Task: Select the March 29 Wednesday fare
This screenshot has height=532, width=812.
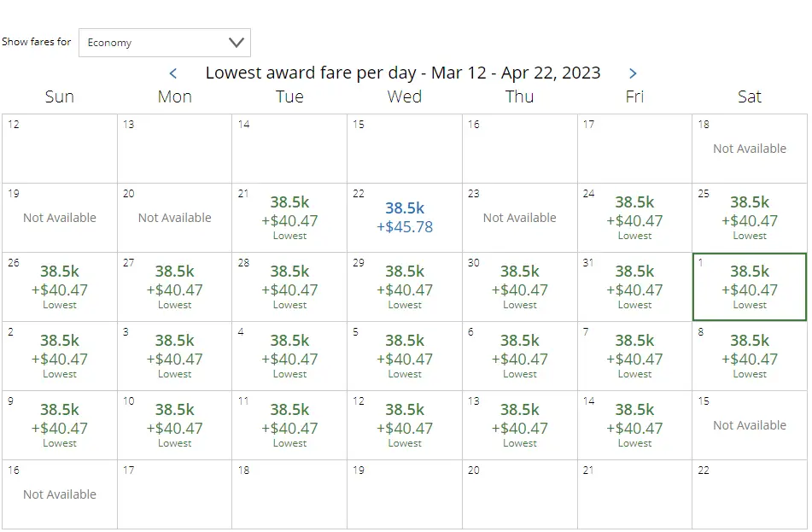Action: [405, 287]
